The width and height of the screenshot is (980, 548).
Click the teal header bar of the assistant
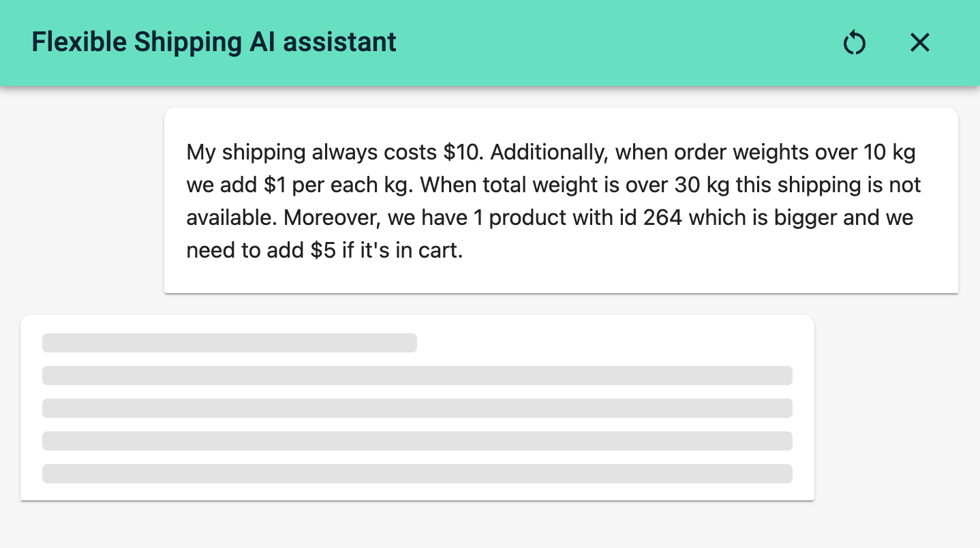pyautogui.click(x=477, y=42)
